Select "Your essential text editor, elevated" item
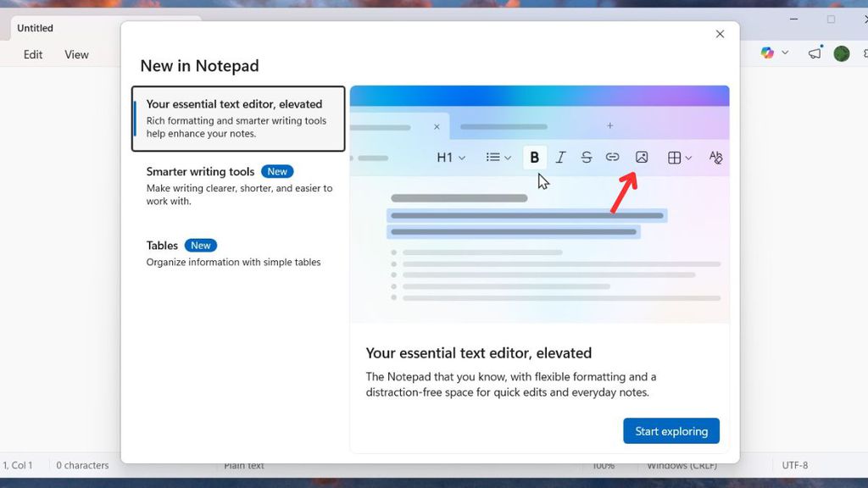 [x=238, y=119]
